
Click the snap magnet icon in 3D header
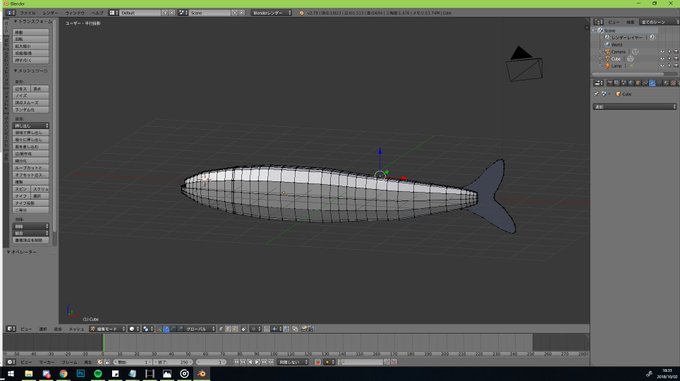[x=266, y=329]
